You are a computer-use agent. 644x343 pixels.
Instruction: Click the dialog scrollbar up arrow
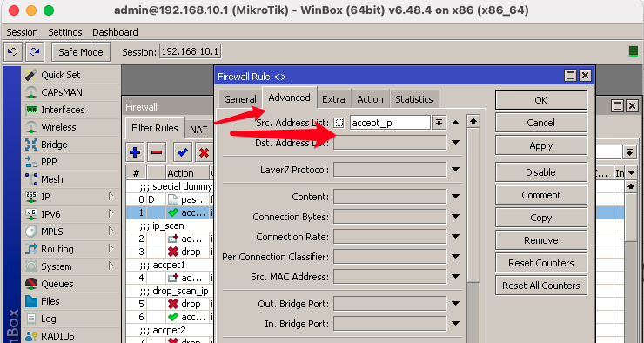pyautogui.click(x=473, y=121)
